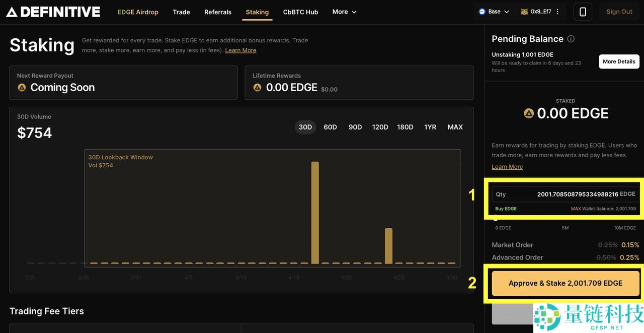The height and width of the screenshot is (333, 644).
Task: Open the Trade tab
Action: point(181,12)
